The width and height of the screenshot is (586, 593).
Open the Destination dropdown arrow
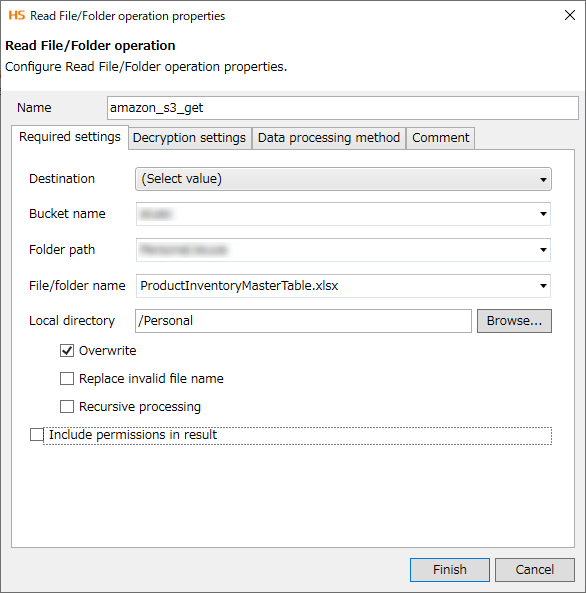(x=543, y=180)
